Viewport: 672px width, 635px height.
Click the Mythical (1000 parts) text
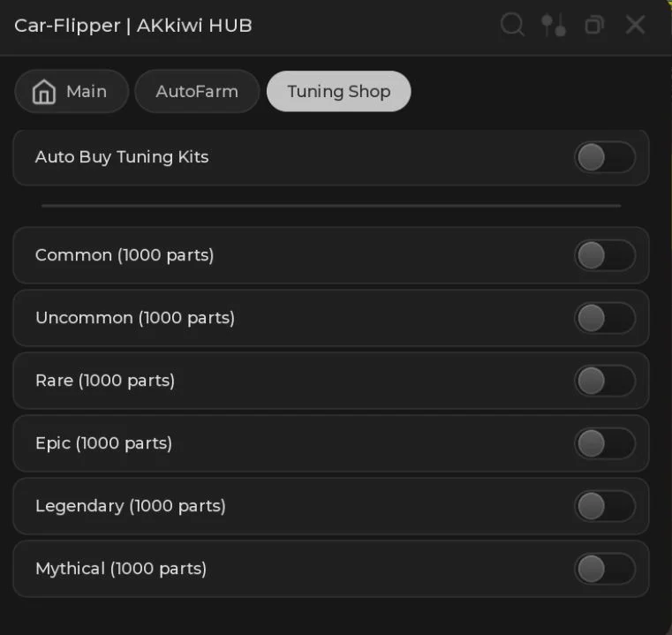tap(121, 569)
